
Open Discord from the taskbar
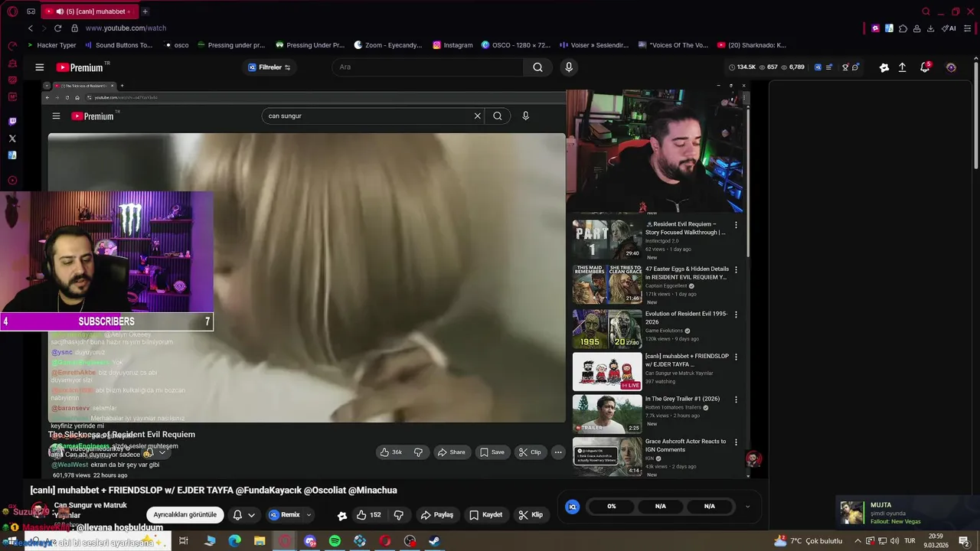[310, 541]
